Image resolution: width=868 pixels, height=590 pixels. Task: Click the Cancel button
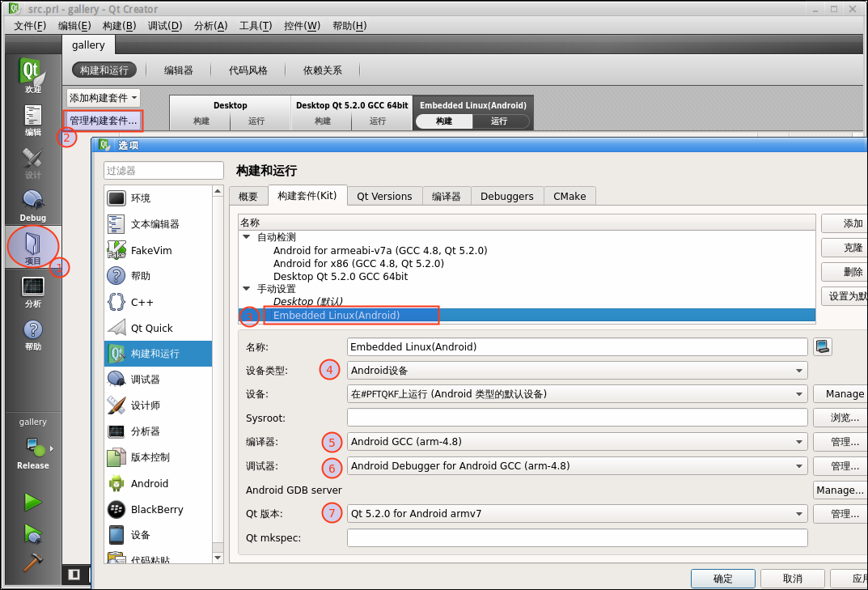pyautogui.click(x=792, y=579)
